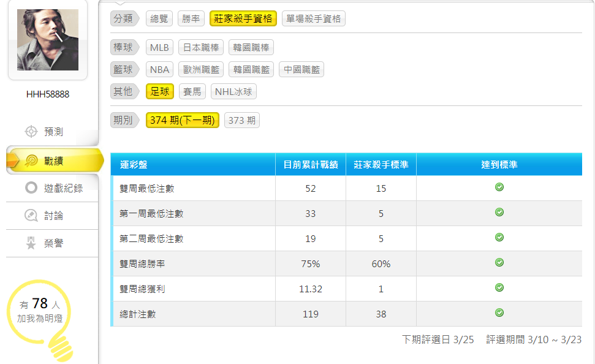Click the HHH58888 username

point(48,94)
